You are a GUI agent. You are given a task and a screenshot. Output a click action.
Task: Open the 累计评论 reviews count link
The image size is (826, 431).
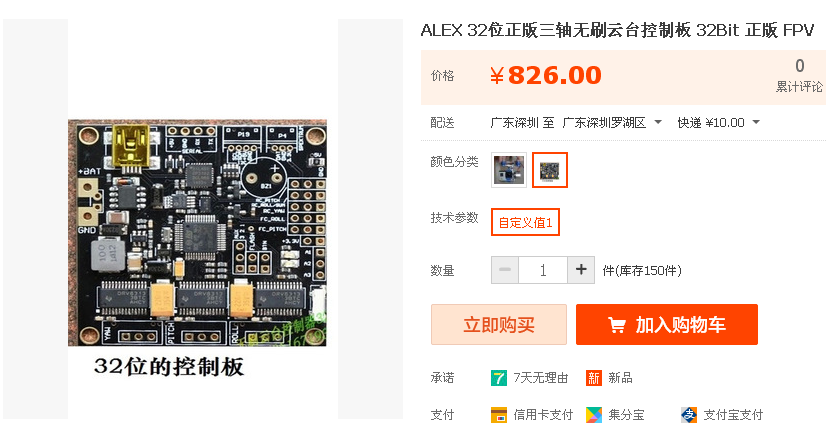click(799, 76)
